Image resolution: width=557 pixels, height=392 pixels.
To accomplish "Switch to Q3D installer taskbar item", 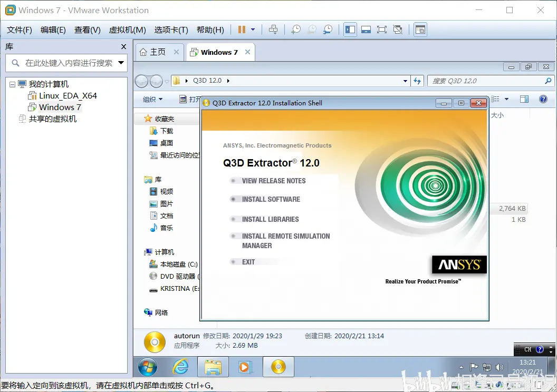I will click(x=278, y=367).
